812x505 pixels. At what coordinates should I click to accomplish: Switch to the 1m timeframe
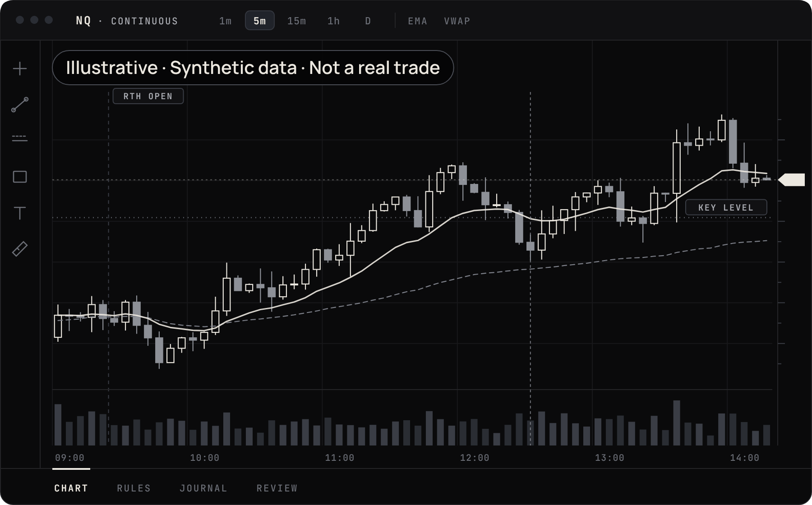tap(226, 21)
